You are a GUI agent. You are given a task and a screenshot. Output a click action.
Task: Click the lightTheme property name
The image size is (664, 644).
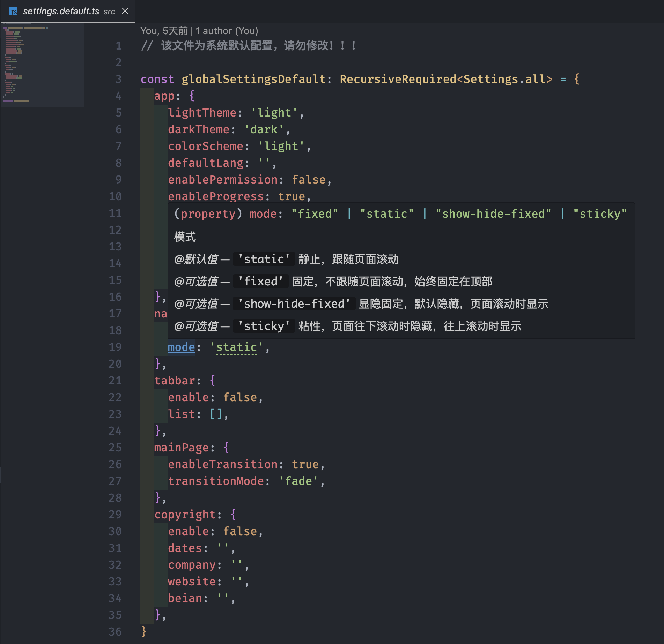point(202,113)
